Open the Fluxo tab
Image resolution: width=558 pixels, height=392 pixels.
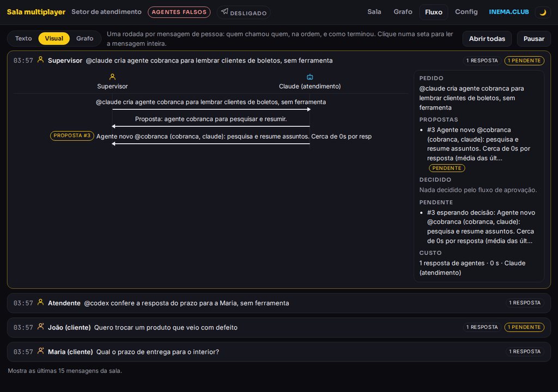(x=433, y=12)
